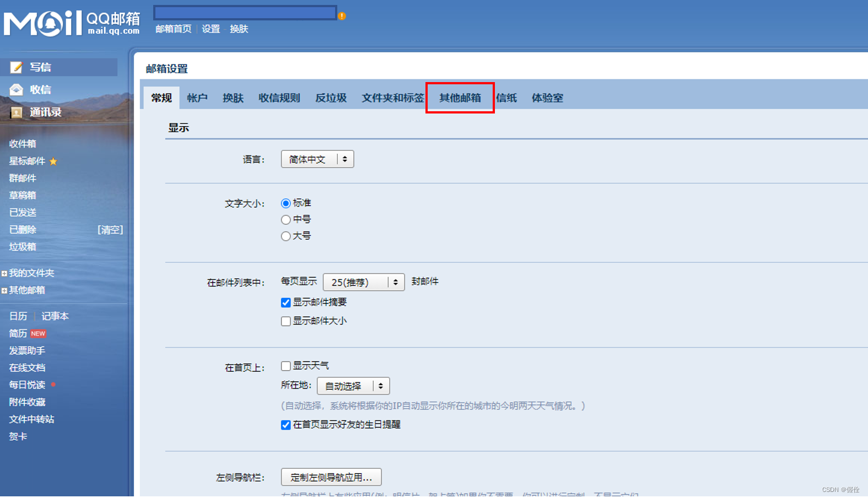
Task: Expand 我的文件夹 in the sidebar
Action: (x=4, y=274)
